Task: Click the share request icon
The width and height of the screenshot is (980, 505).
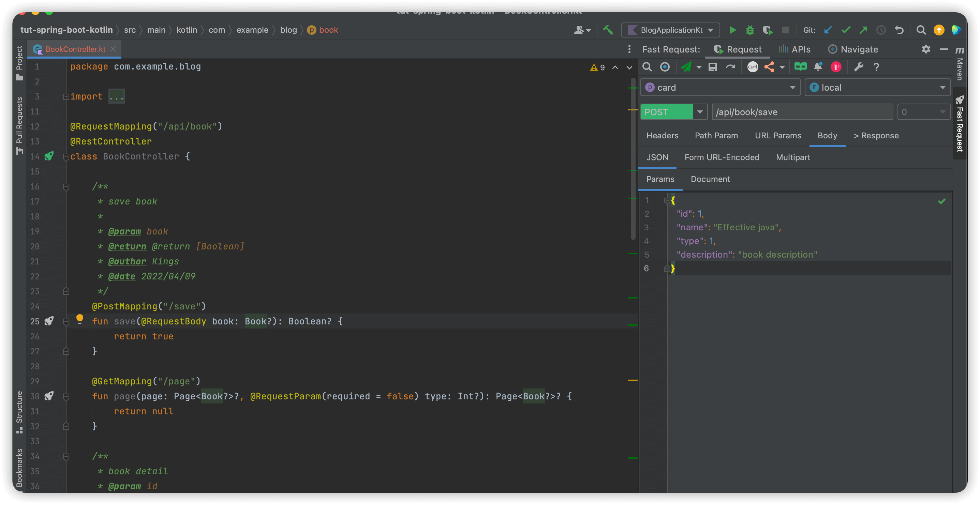Action: click(769, 66)
